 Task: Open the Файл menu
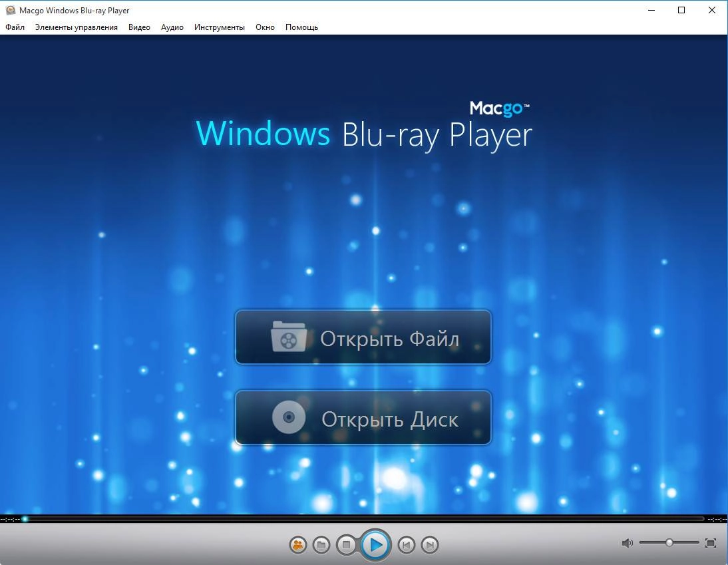[x=15, y=27]
